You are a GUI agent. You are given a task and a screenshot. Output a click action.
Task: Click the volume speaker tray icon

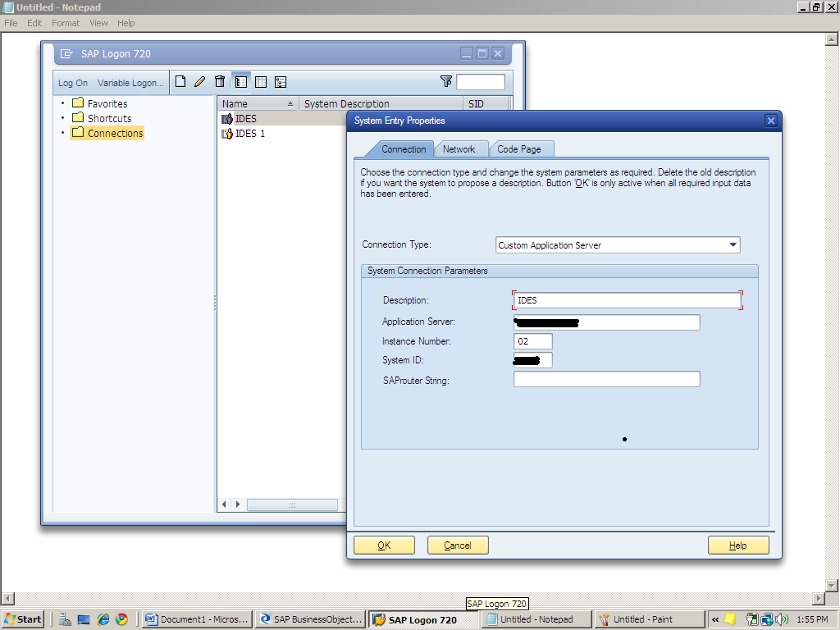782,619
